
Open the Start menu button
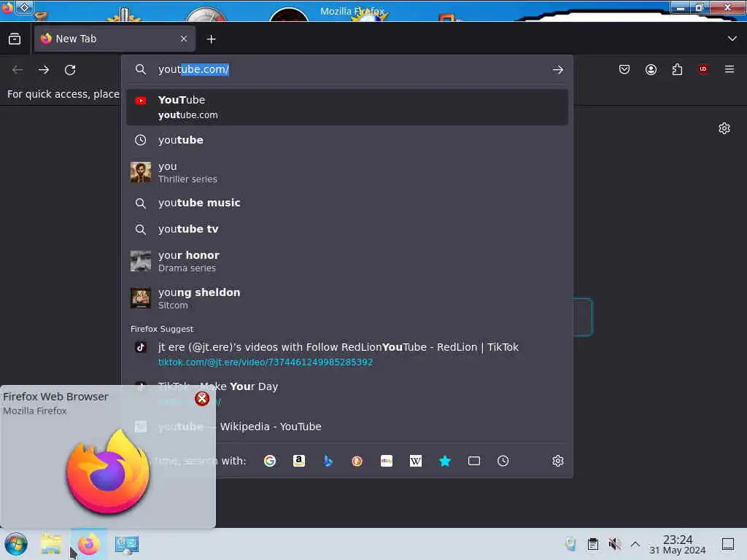(16, 544)
